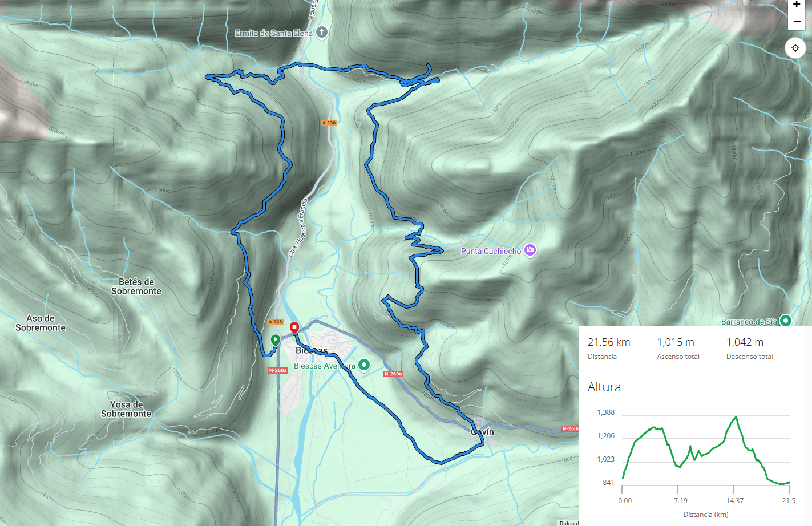Click the 1,042 m Descenso total stat
Image resolution: width=812 pixels, height=526 pixels.
[745, 342]
